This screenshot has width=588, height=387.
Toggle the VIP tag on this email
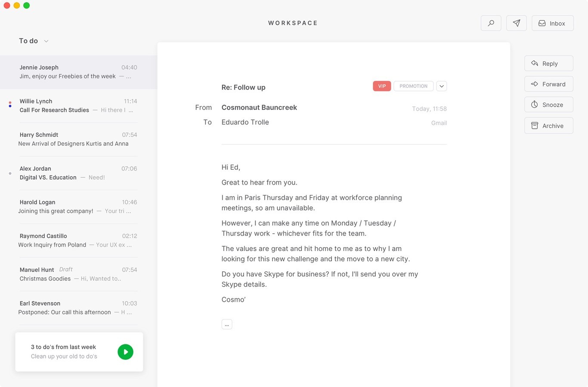tap(381, 86)
